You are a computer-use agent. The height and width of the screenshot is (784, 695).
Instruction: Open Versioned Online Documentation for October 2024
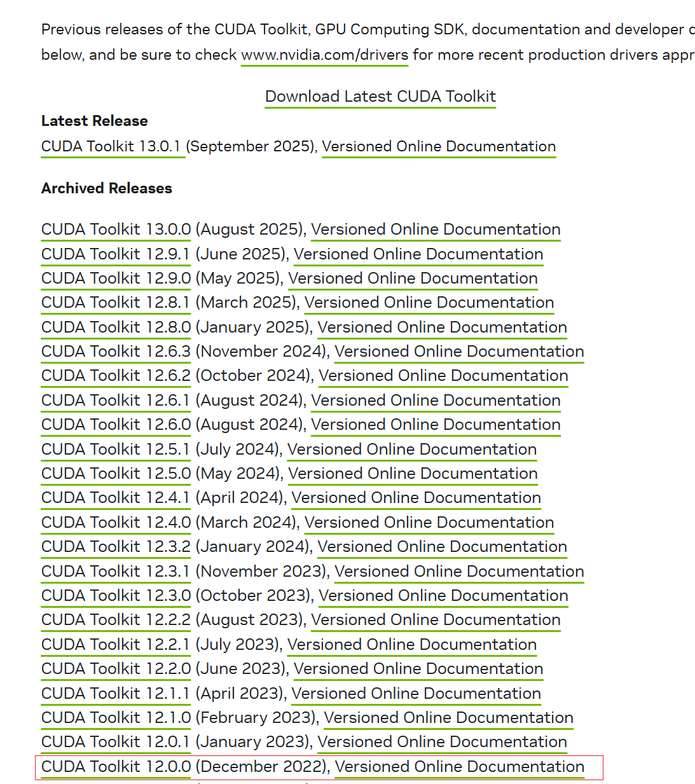click(443, 376)
